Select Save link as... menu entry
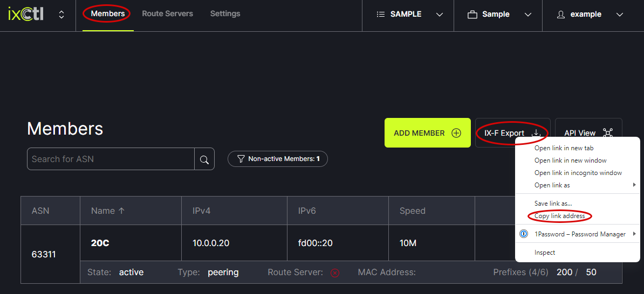The width and height of the screenshot is (644, 294). coord(553,204)
